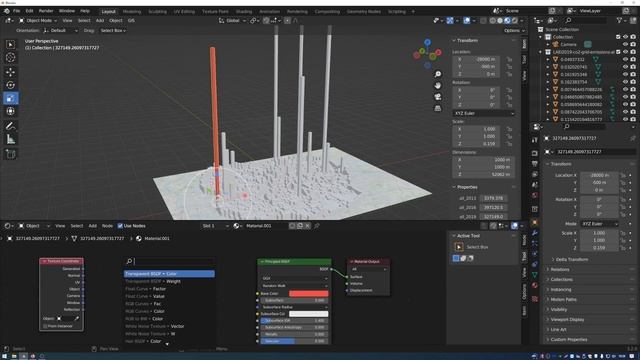Screen dimensions: 640x360
Task: Pick the Annotate pencil tool
Action: 11,126
